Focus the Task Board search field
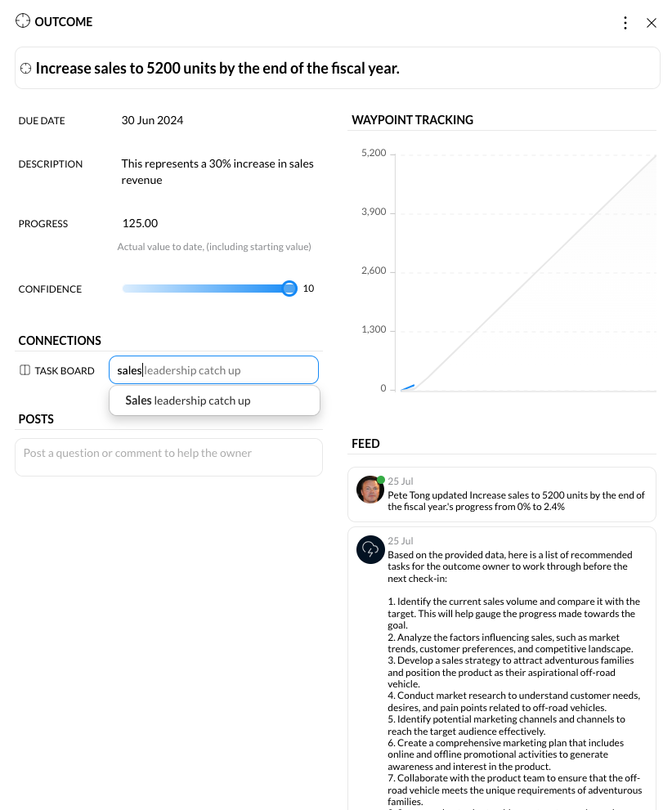The image size is (672, 810). click(213, 370)
